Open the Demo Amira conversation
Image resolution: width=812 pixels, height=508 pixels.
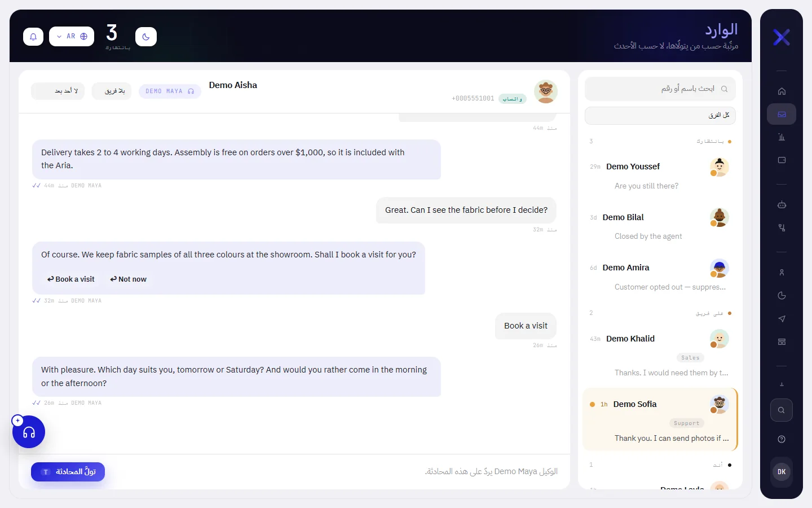click(x=660, y=277)
